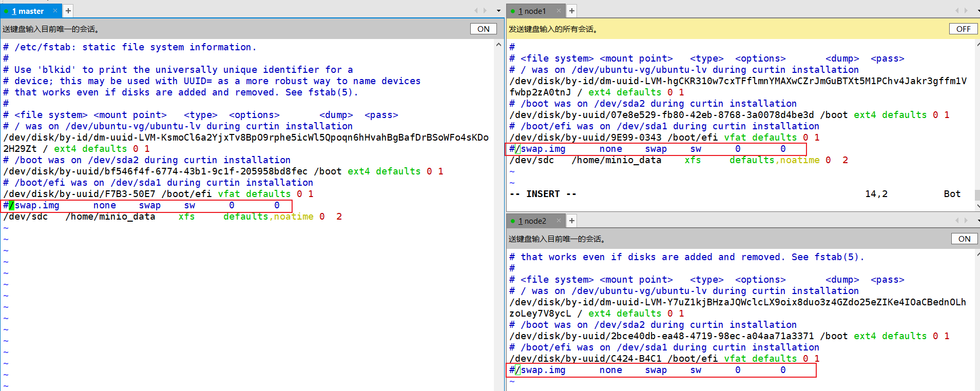Click '/home/minio_data' in master terminal
980x391 pixels.
[110, 217]
